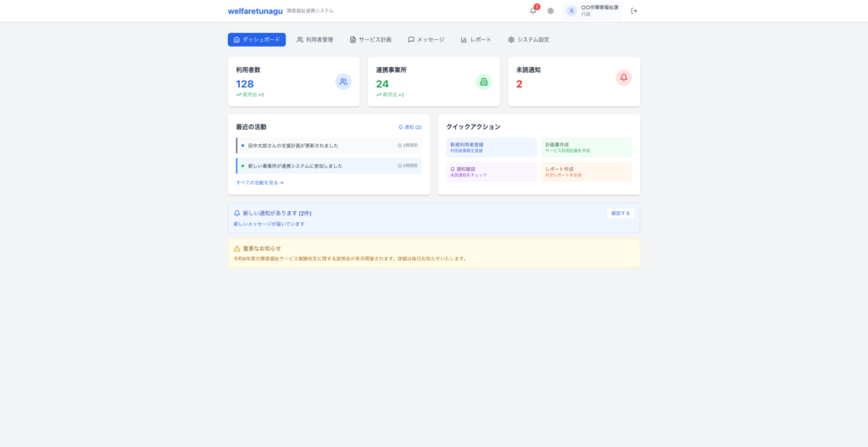The width and height of the screenshot is (868, 447).
Task: Click the 通知 (2) link in 最近の活動
Action: (409, 127)
